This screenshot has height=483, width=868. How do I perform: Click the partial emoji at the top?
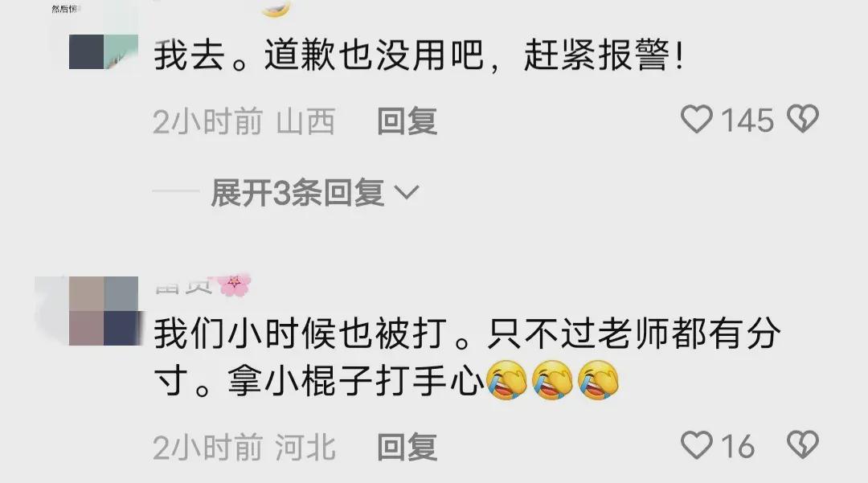pos(276,8)
